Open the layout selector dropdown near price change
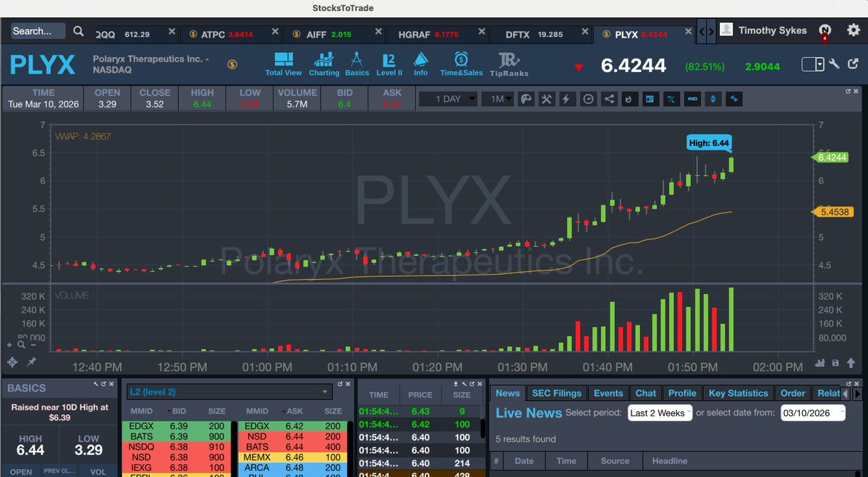 click(813, 64)
